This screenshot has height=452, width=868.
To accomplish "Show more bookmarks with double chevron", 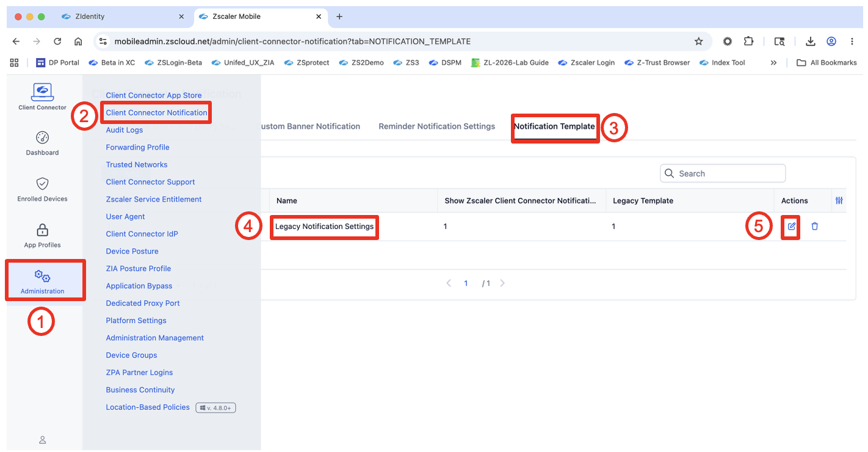I will point(773,62).
